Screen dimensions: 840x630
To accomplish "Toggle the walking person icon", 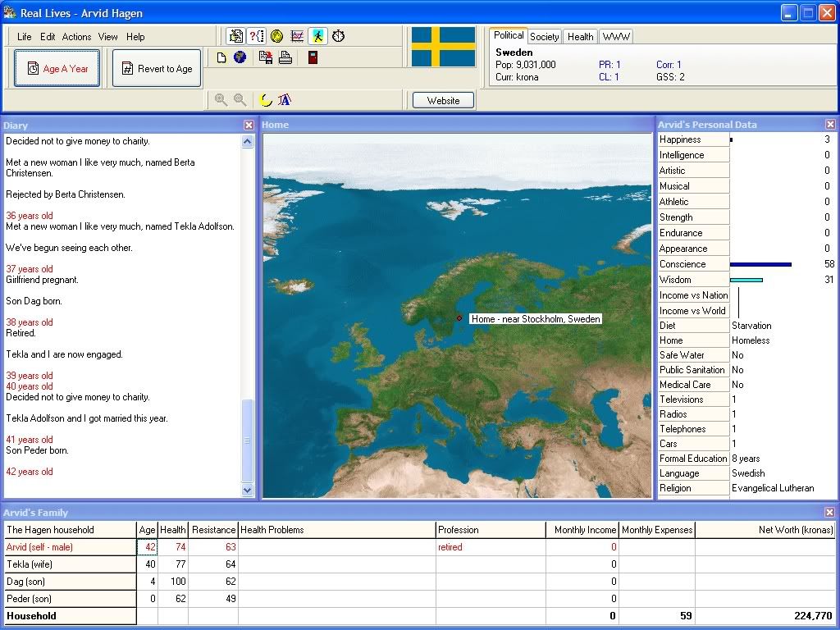I will pyautogui.click(x=317, y=36).
